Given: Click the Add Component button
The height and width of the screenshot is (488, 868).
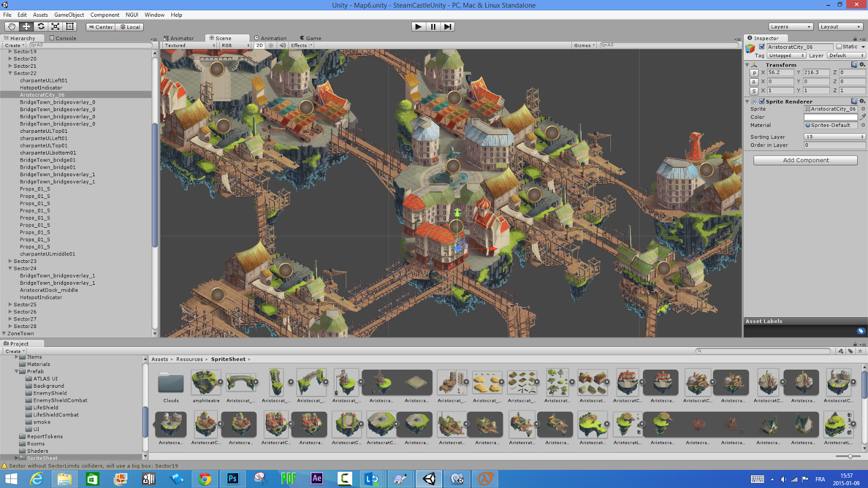Looking at the screenshot, I should pos(806,160).
